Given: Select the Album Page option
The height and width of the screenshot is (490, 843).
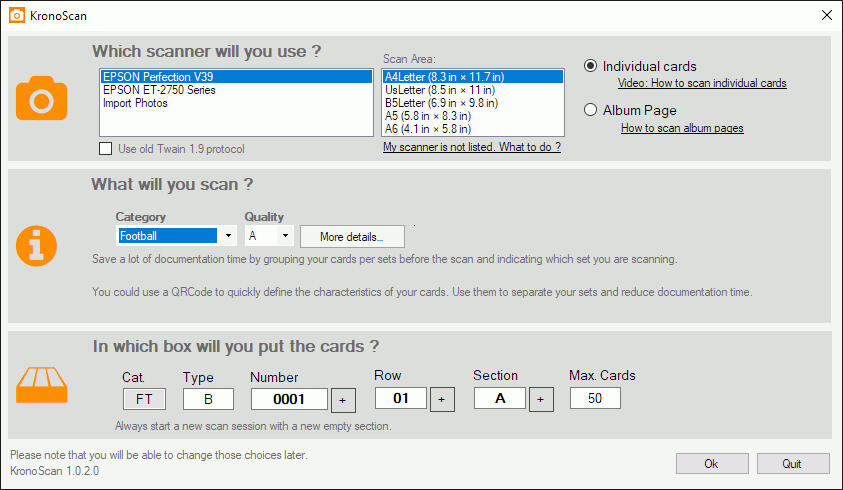Looking at the screenshot, I should 591,110.
